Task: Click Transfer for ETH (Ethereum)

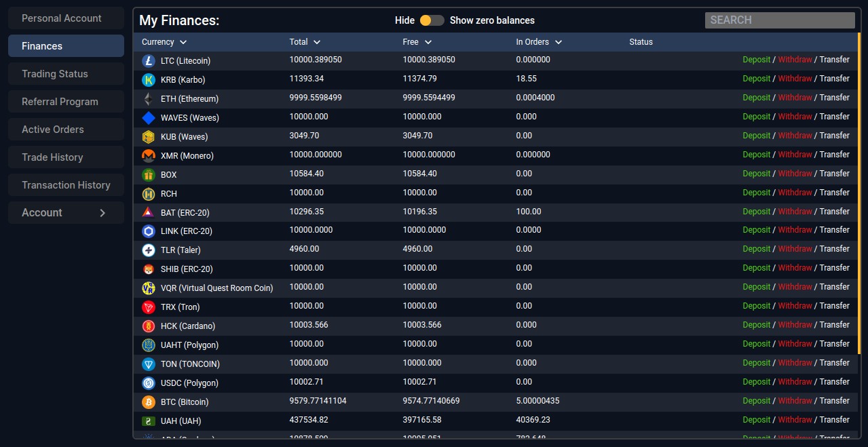Action: pyautogui.click(x=834, y=98)
